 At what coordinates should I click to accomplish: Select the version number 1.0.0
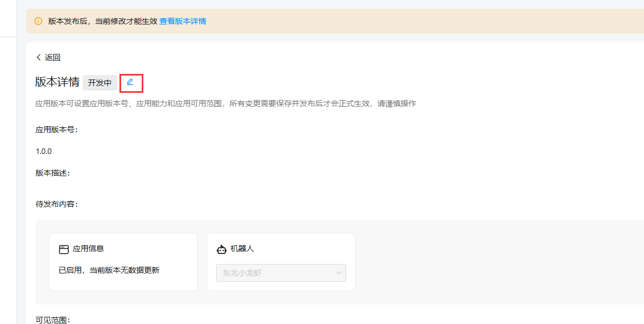[x=44, y=151]
